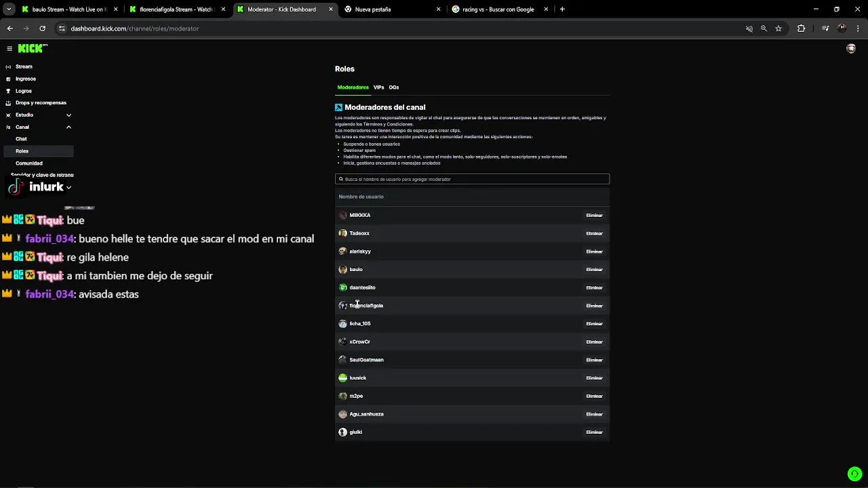Click the KICK logo
Viewport: 868px width, 488px height.
click(x=32, y=48)
